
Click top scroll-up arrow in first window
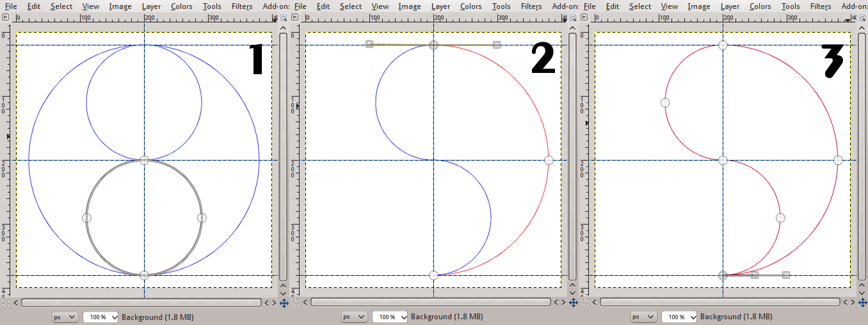(x=284, y=29)
